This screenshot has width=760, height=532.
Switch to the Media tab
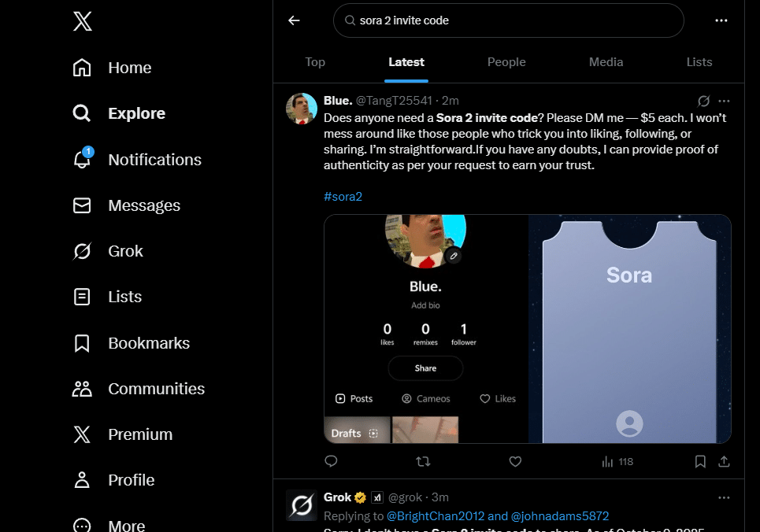pyautogui.click(x=606, y=62)
